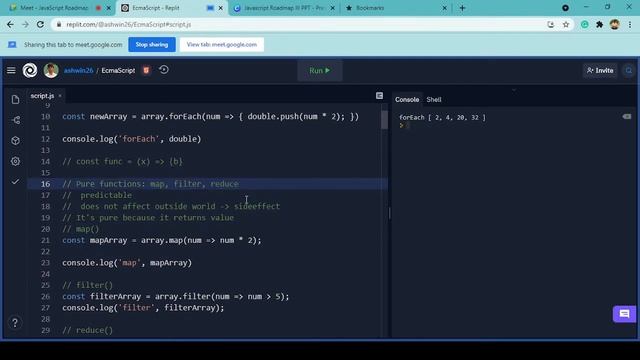Reload the current page
Viewport: 640px width, 360px height.
[40, 24]
